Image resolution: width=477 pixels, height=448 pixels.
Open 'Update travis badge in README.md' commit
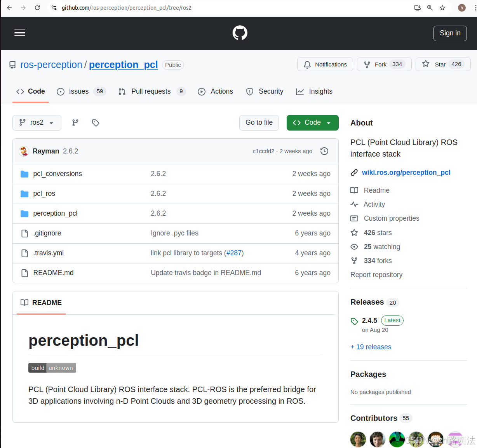206,273
